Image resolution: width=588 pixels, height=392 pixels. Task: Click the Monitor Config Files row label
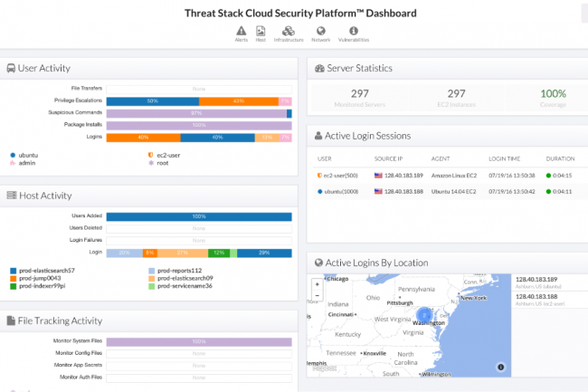[x=79, y=353]
